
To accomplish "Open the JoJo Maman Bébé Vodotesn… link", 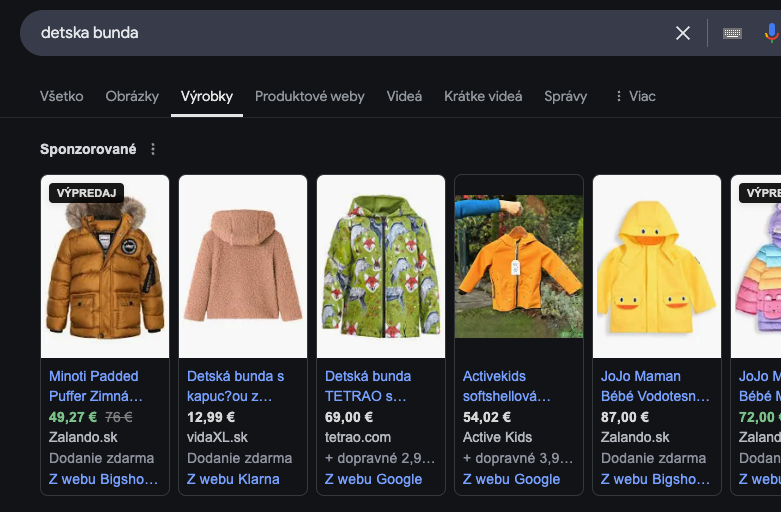I will [x=655, y=386].
